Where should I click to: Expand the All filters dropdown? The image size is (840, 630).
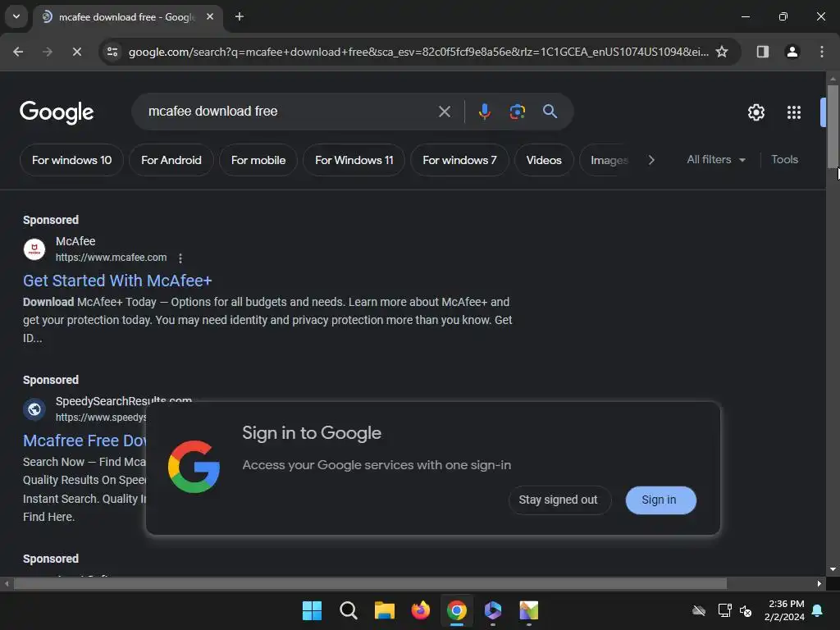coord(716,160)
